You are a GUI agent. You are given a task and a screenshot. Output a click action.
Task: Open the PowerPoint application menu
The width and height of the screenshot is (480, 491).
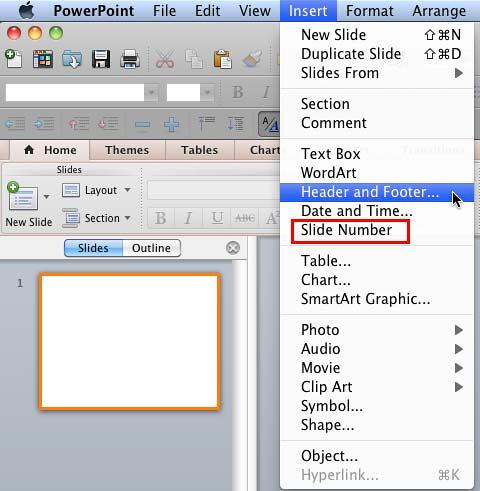click(x=94, y=11)
